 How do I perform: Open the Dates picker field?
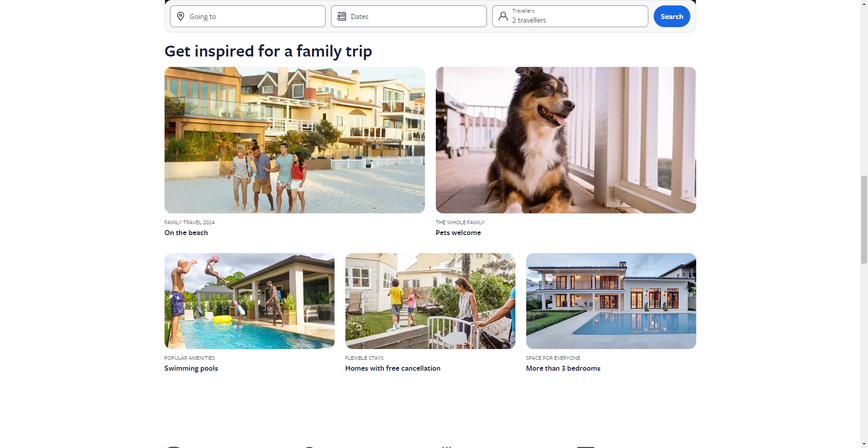409,16
